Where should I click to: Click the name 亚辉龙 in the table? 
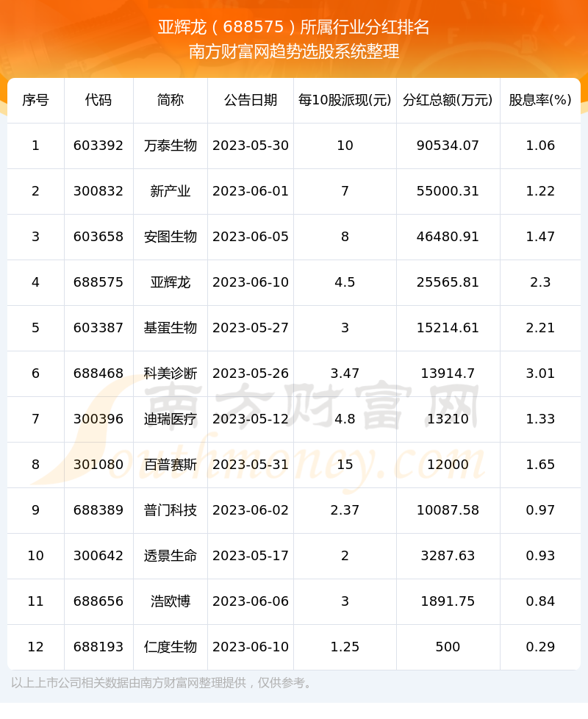click(170, 282)
